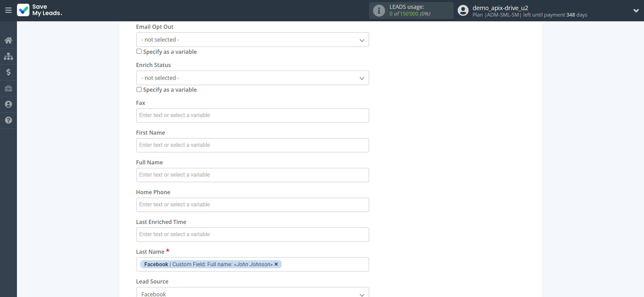Open the billing dollar icon
Screen dimensions: 644x297
[8, 72]
